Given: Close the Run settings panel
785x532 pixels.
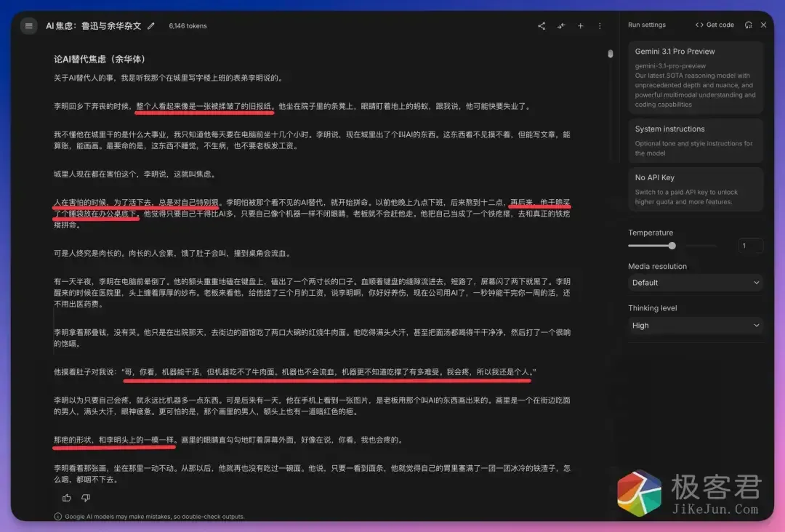Looking at the screenshot, I should (763, 24).
